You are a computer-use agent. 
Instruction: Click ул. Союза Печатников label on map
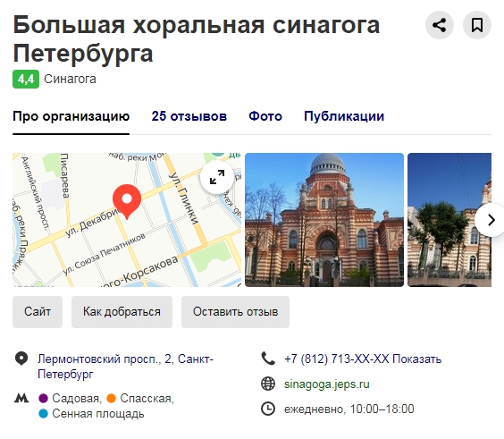[x=104, y=254]
